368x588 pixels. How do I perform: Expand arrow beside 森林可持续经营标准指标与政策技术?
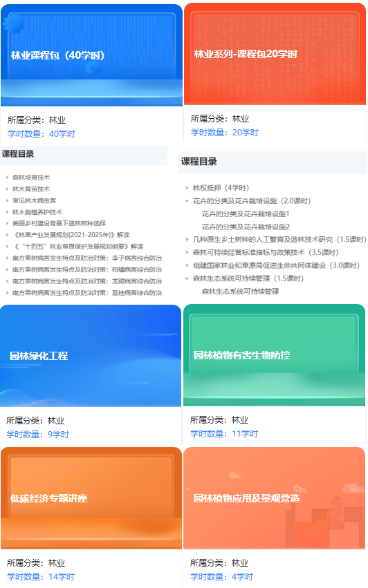tap(187, 252)
